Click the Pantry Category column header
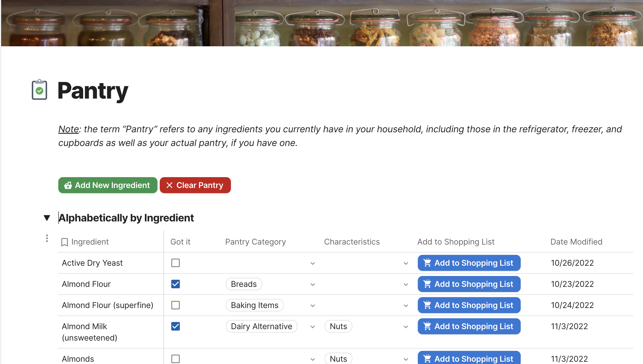The height and width of the screenshot is (364, 643). click(x=255, y=242)
